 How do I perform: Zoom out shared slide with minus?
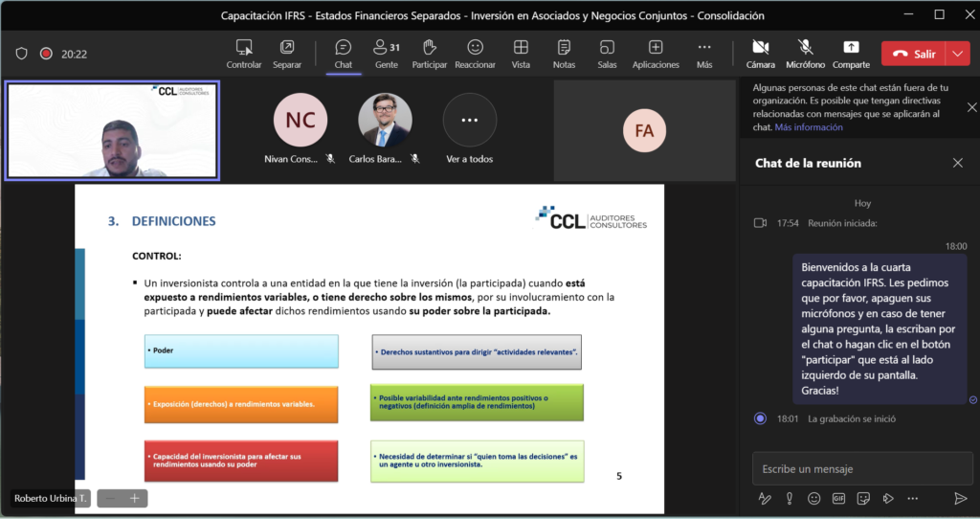tap(110, 498)
